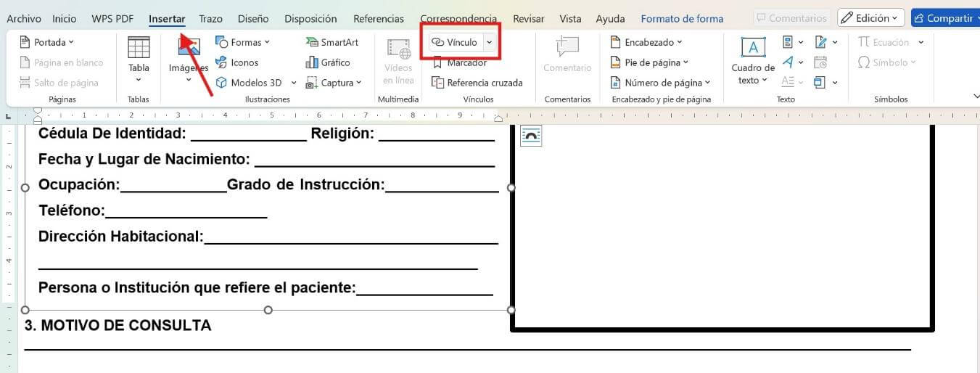Viewport: 980px width, 373px height.
Task: Insert a bookmark with Marcador
Action: point(459,62)
